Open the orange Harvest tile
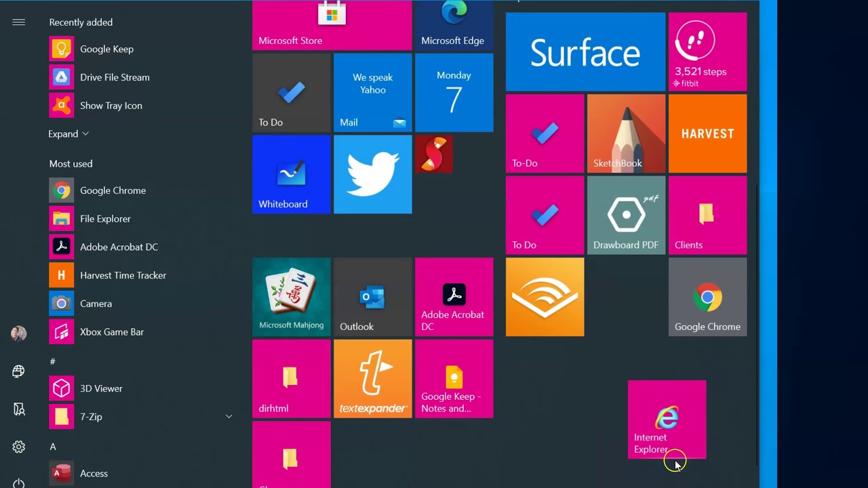868x488 pixels. coord(707,134)
